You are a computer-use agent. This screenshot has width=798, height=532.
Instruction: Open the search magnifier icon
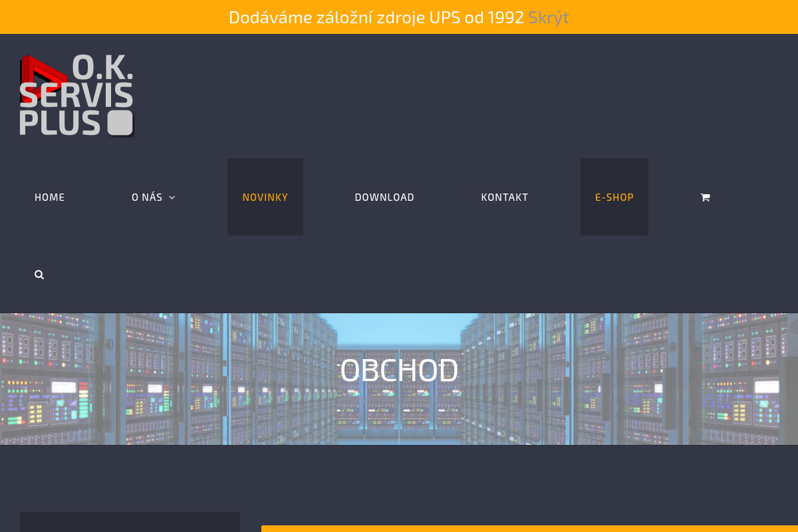39,275
